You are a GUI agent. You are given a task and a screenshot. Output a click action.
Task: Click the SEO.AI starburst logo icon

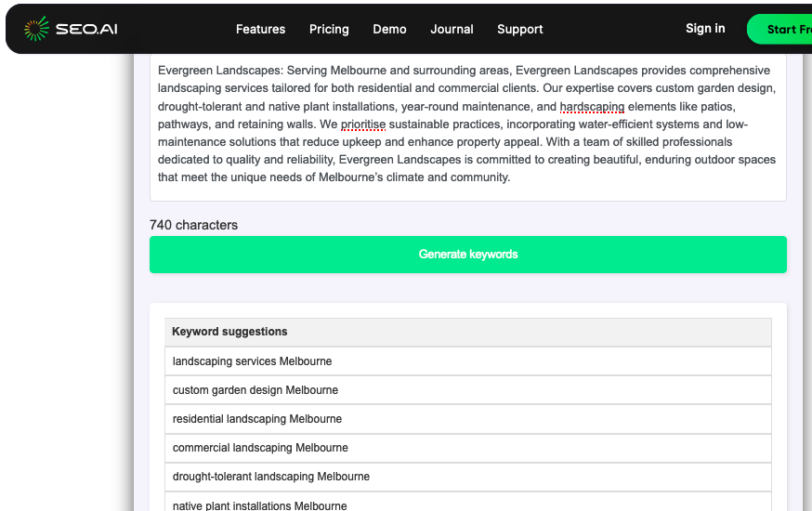pos(36,29)
